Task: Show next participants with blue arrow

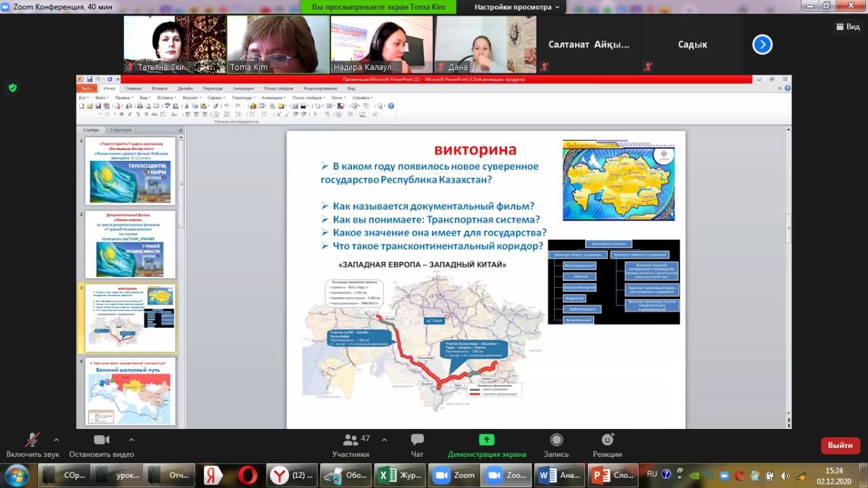Action: [762, 45]
